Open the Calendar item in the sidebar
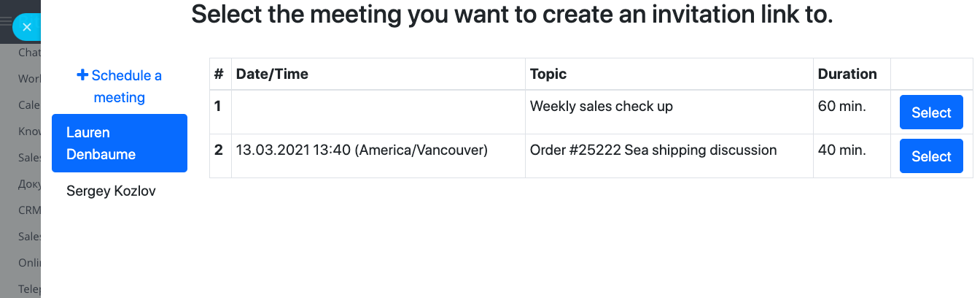This screenshot has width=980, height=298. click(x=29, y=104)
